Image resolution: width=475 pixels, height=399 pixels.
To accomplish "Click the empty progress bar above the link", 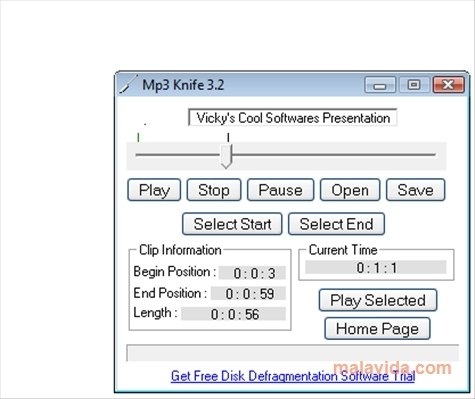I will [x=293, y=353].
